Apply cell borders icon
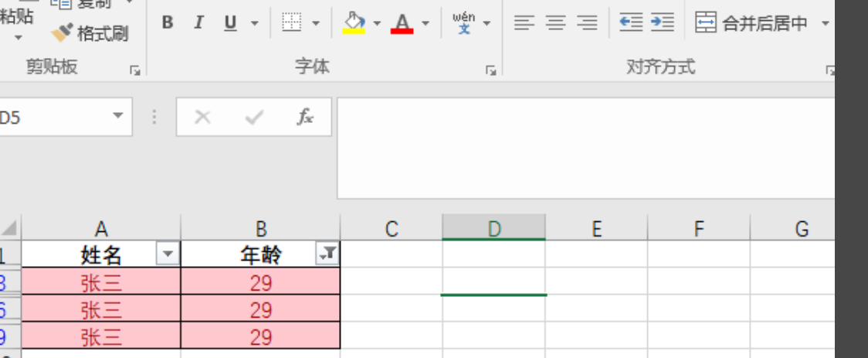 [292, 22]
